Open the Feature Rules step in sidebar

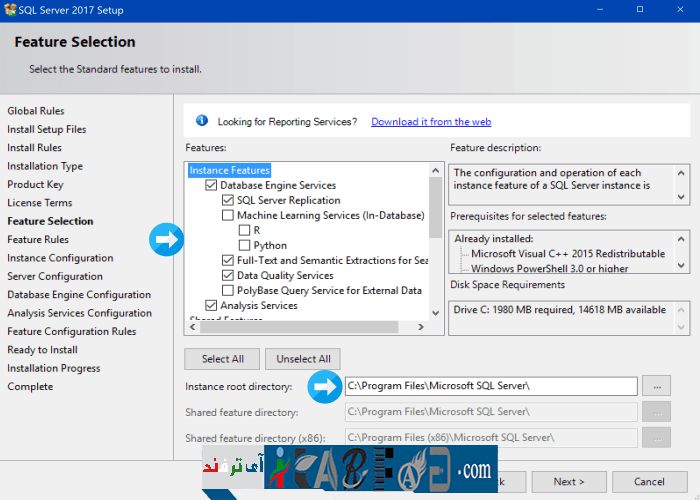(38, 239)
